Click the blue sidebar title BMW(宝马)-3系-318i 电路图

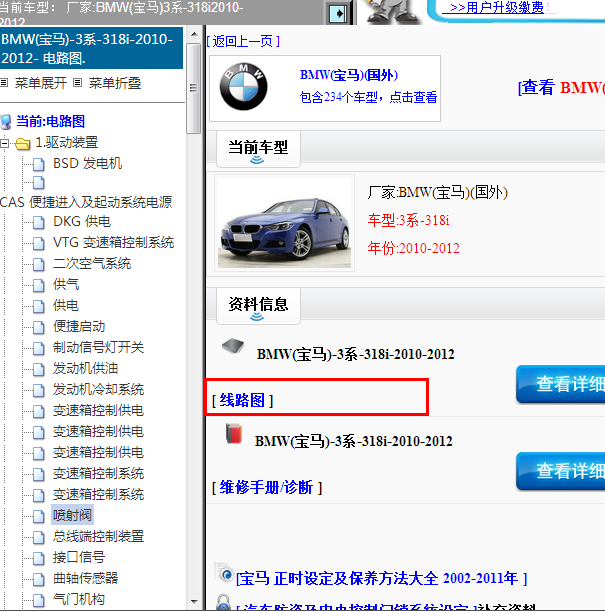pyautogui.click(x=91, y=48)
